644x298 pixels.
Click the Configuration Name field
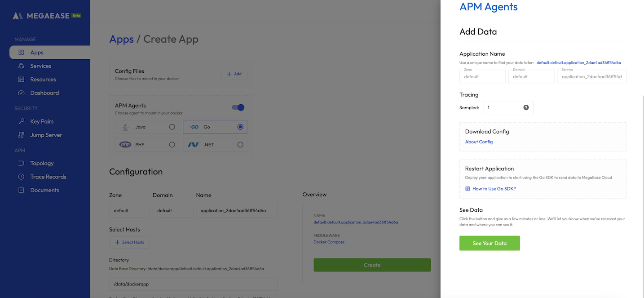coord(237,210)
